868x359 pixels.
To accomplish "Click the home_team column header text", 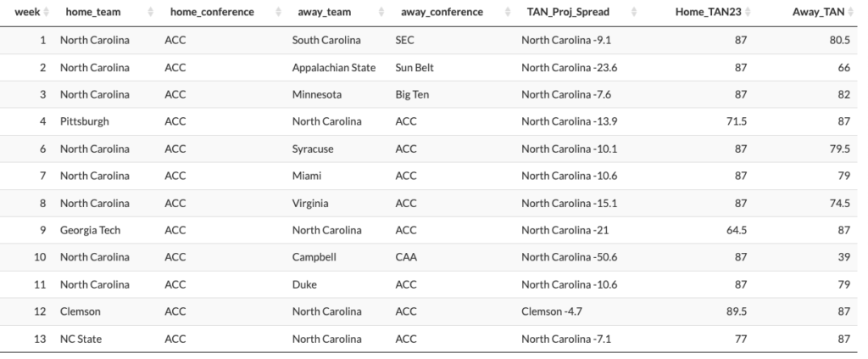I will tap(93, 12).
